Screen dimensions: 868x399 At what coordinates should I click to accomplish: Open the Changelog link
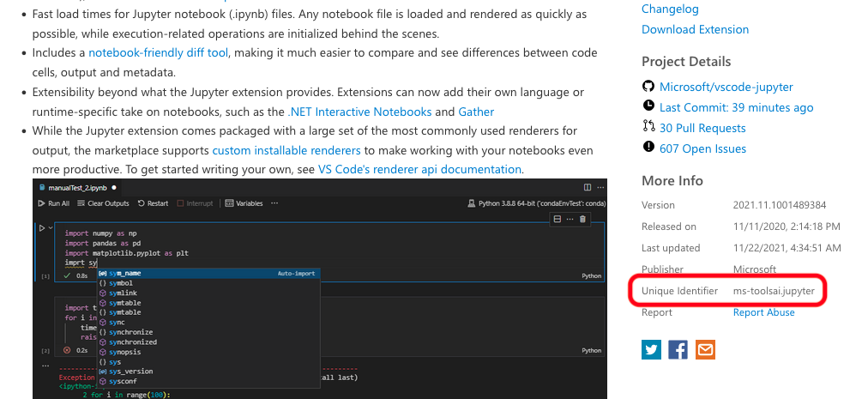click(x=670, y=9)
